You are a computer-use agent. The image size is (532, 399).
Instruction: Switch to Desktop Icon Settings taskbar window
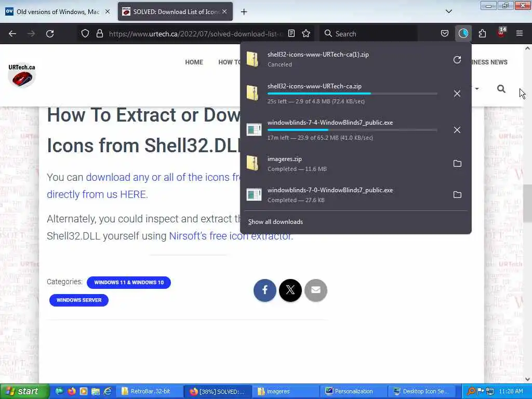coord(421,392)
